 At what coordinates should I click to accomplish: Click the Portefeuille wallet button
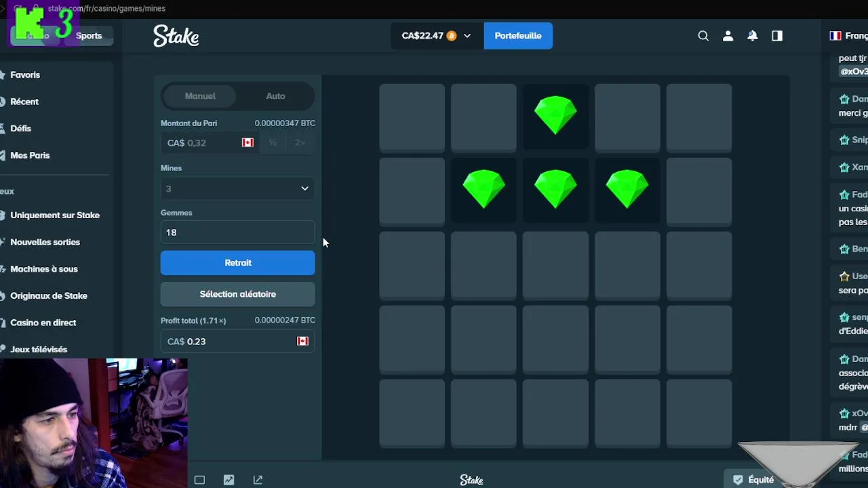pos(518,36)
